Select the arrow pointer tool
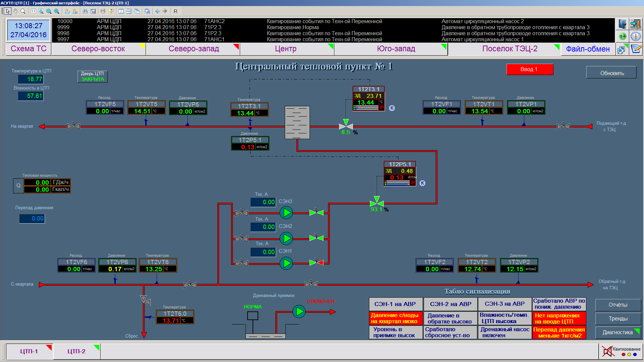The image size is (644, 362). (x=8, y=11)
